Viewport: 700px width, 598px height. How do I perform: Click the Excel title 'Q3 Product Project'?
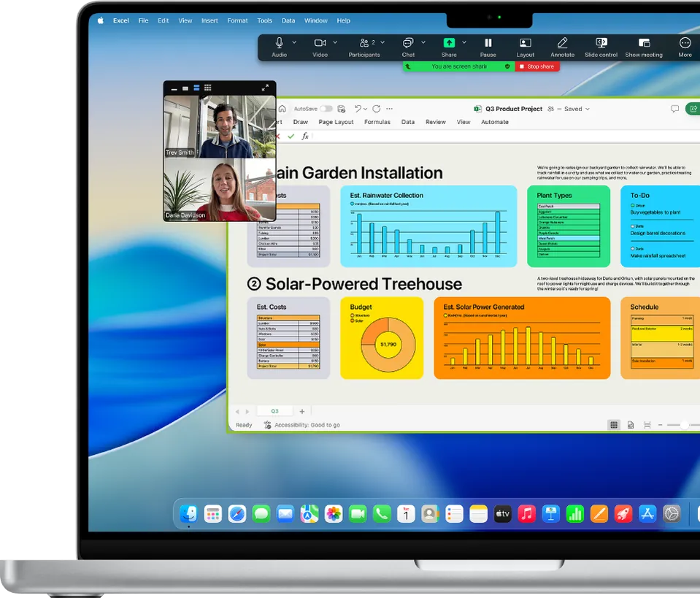513,109
